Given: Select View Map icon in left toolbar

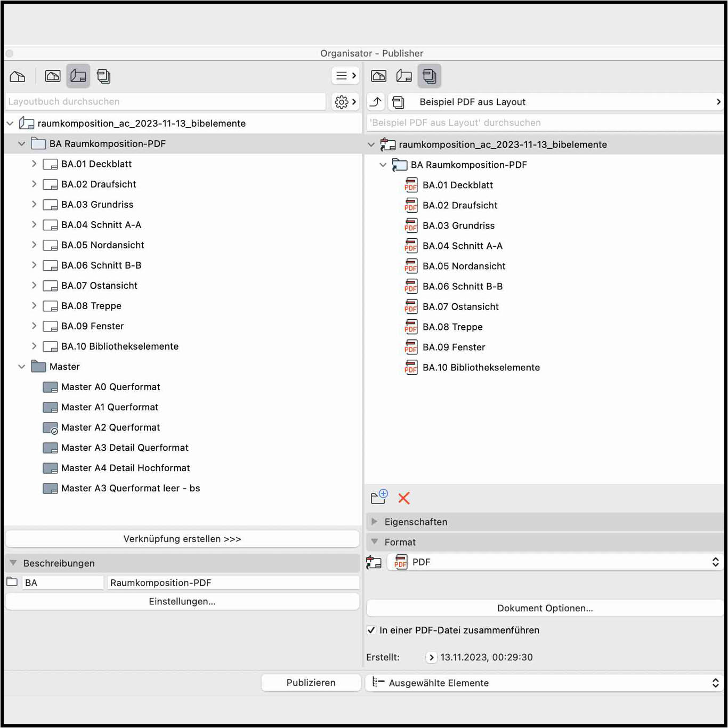Looking at the screenshot, I should click(x=53, y=76).
